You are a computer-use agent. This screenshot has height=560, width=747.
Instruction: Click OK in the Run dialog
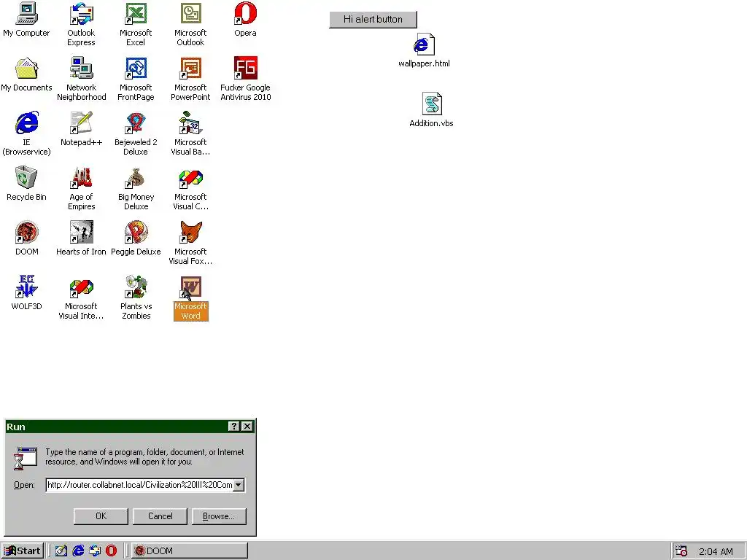pyautogui.click(x=101, y=516)
